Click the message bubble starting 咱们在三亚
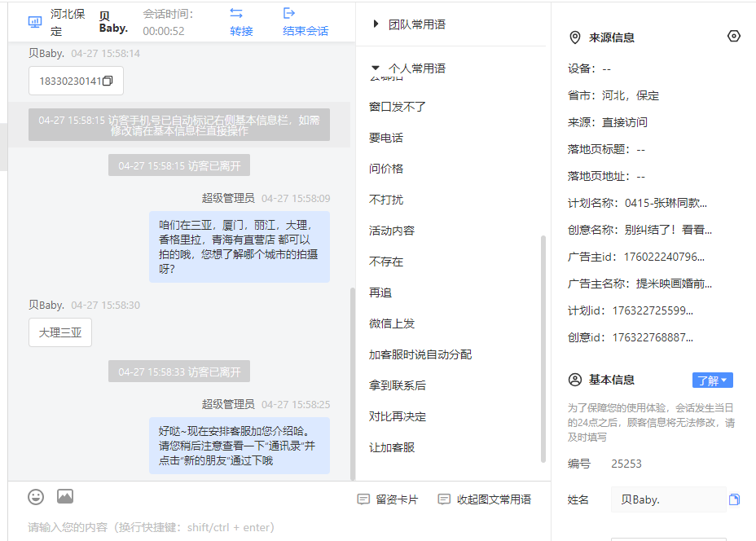 coord(240,247)
